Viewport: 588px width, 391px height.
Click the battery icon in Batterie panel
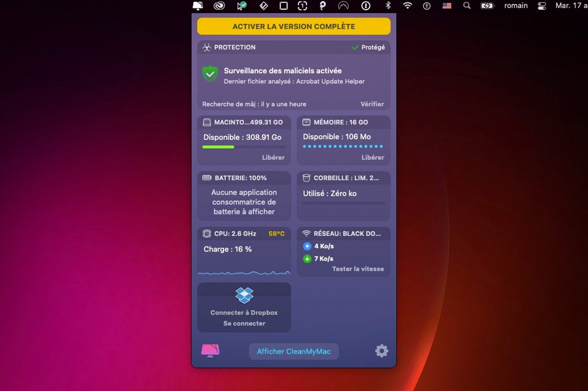click(207, 177)
